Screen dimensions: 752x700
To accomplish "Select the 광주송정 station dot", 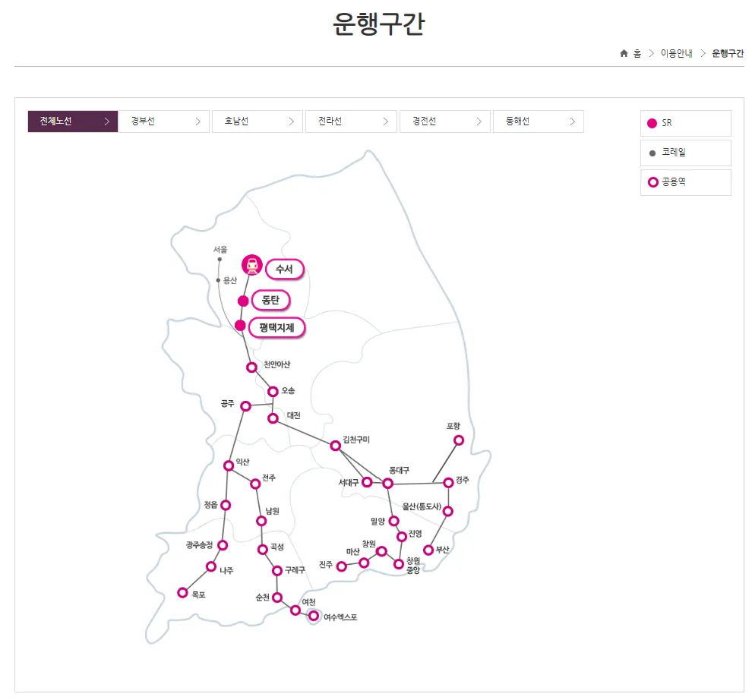I will (x=221, y=545).
